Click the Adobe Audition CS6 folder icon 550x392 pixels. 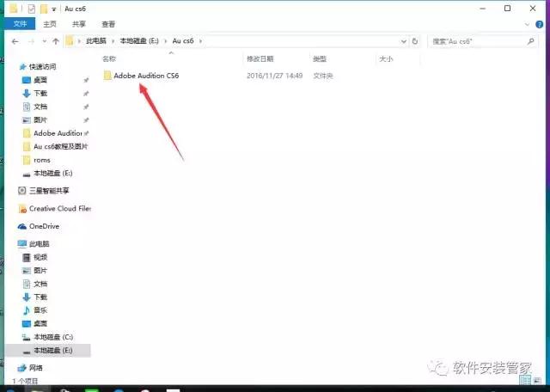click(107, 76)
